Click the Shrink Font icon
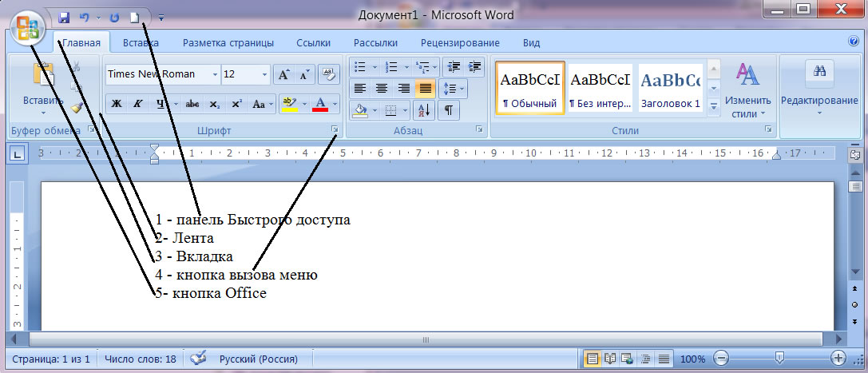Screen dimensions: 868x373 (304, 74)
